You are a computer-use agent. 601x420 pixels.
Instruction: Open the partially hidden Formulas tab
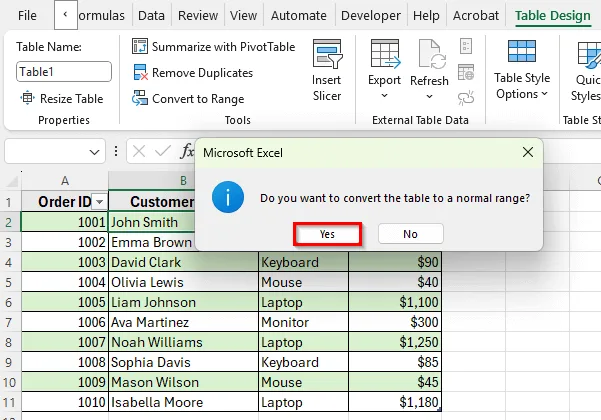tap(101, 15)
